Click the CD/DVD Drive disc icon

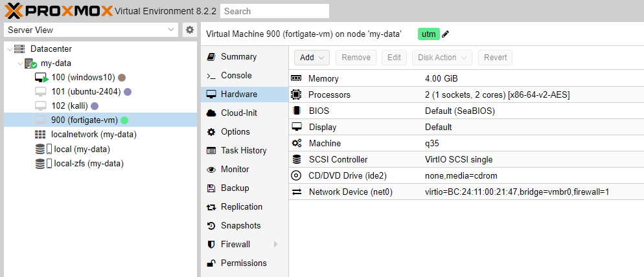(295, 175)
